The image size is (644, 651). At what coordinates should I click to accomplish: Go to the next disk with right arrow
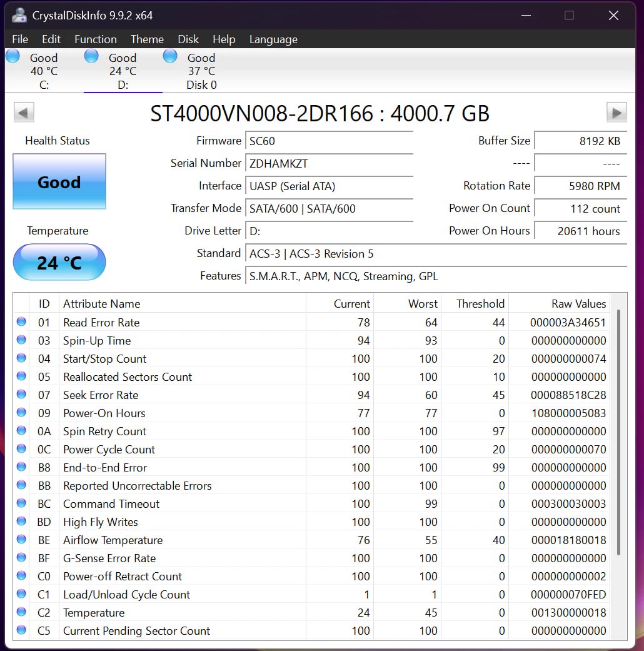coord(616,112)
